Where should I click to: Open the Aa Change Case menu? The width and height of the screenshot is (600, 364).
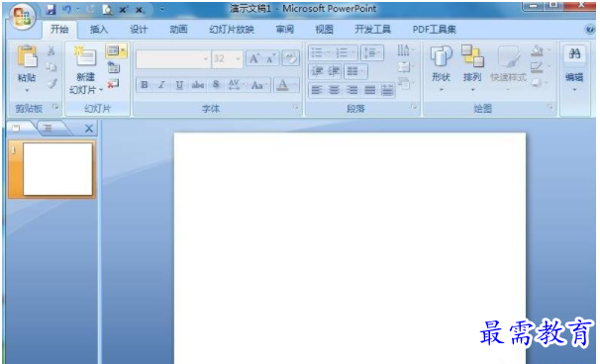click(258, 85)
